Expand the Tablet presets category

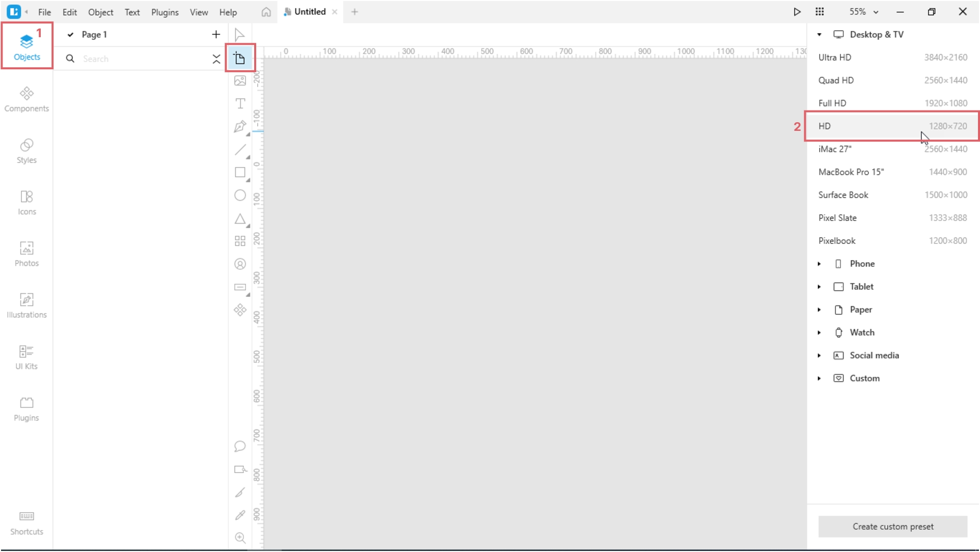819,287
